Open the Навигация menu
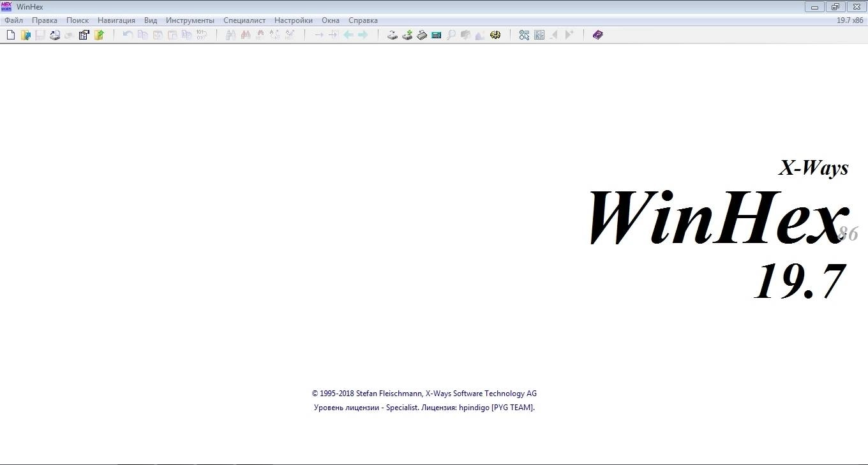The height and width of the screenshot is (465, 868). (116, 20)
